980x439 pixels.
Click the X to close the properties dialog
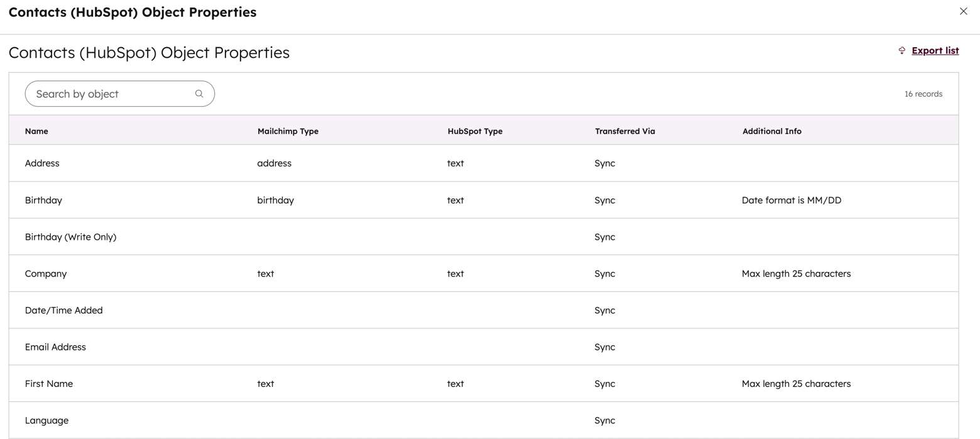963,11
